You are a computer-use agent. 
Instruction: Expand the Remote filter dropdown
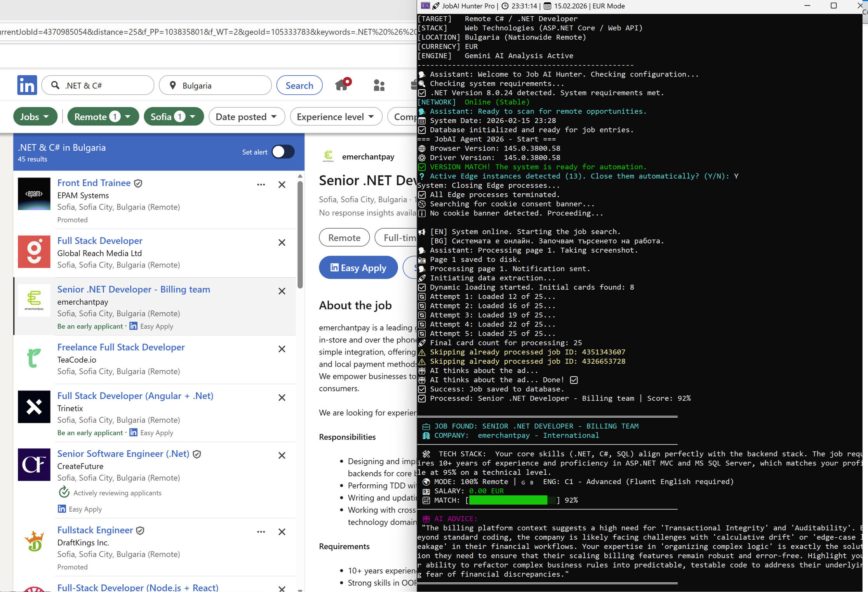pos(103,116)
